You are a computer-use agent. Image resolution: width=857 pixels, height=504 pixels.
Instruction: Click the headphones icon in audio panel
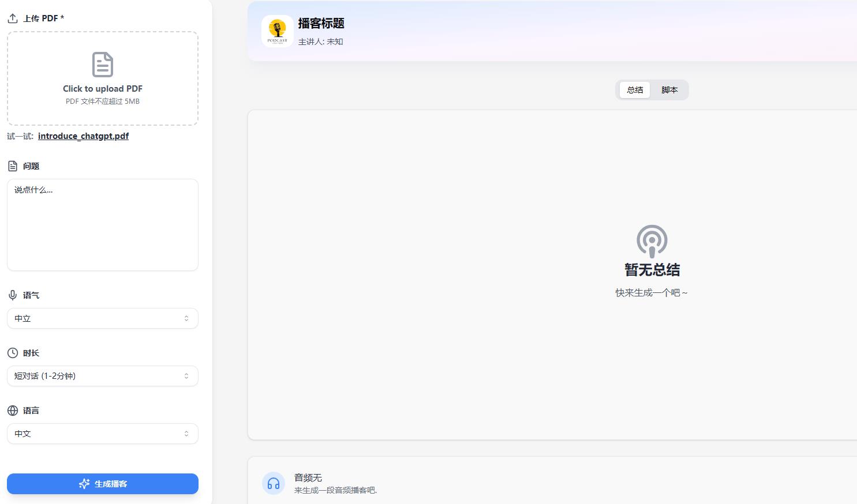click(x=274, y=483)
